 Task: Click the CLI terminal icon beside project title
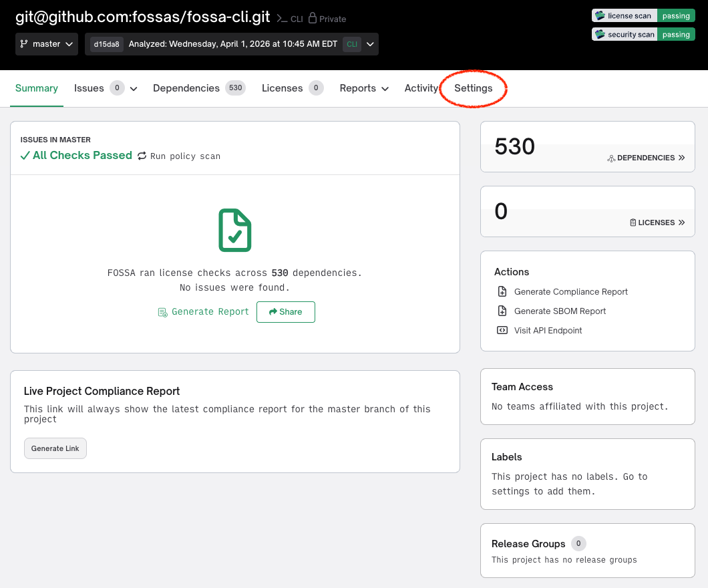pos(283,19)
